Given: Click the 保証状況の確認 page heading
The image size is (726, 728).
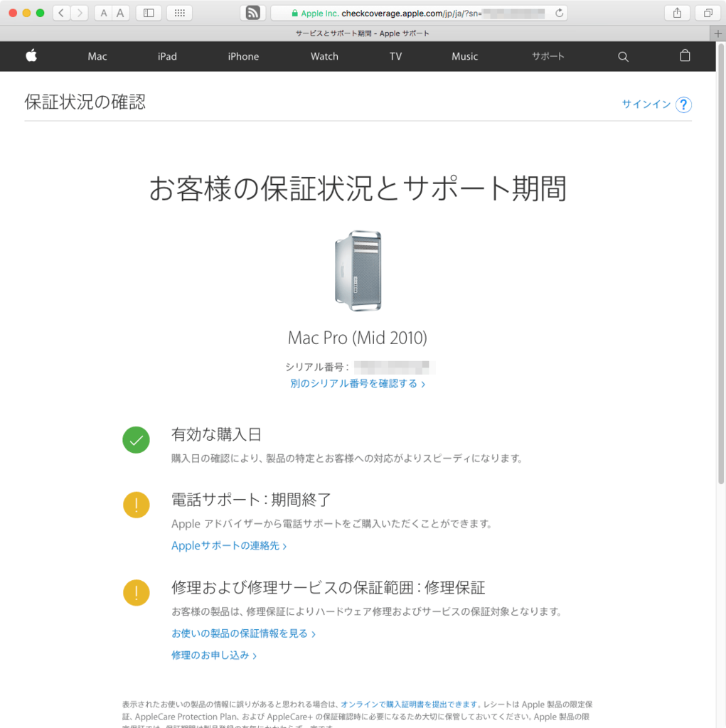Looking at the screenshot, I should 85,102.
